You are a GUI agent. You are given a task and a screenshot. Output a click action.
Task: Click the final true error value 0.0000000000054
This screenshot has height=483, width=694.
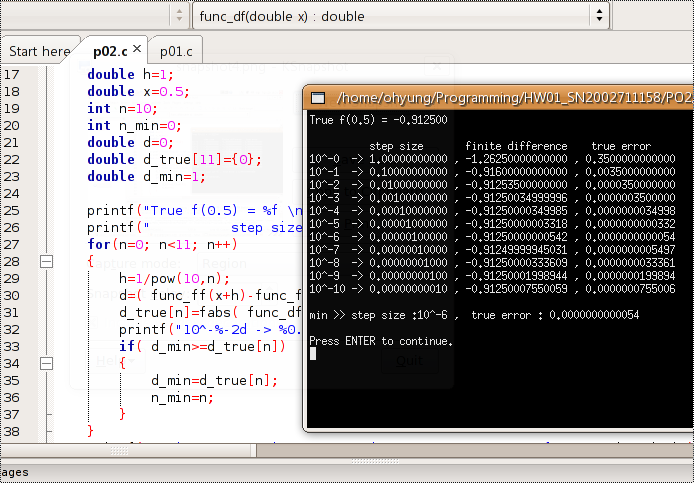click(x=594, y=315)
